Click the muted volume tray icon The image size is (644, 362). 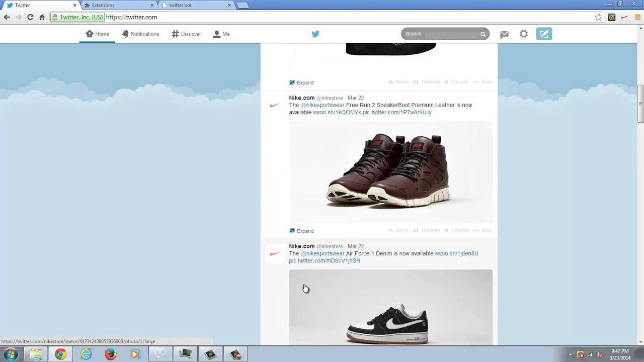click(x=599, y=354)
